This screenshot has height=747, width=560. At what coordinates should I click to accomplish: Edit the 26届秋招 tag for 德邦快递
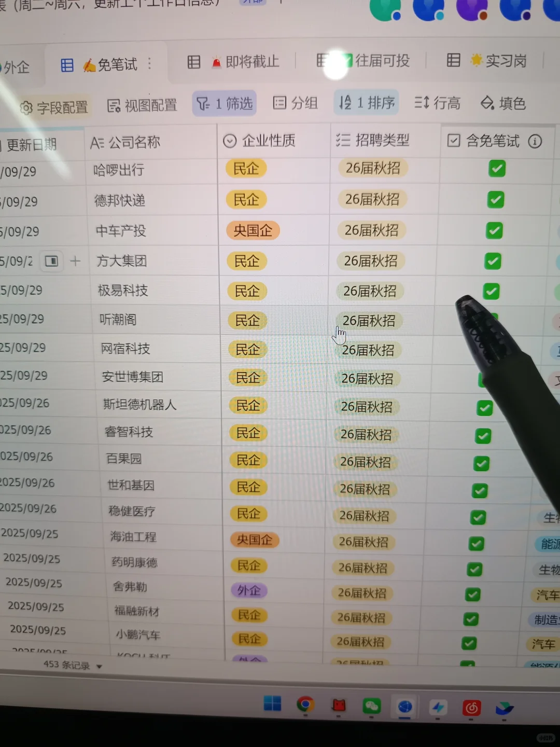(372, 199)
